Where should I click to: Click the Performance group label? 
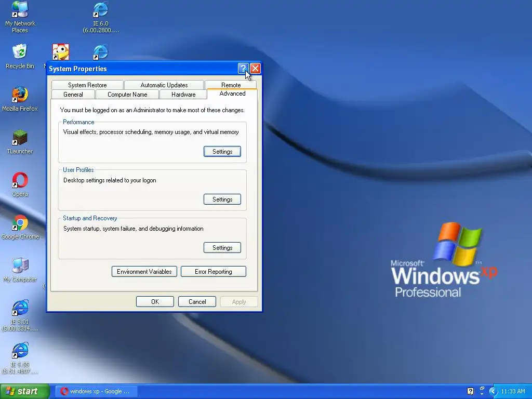click(78, 122)
